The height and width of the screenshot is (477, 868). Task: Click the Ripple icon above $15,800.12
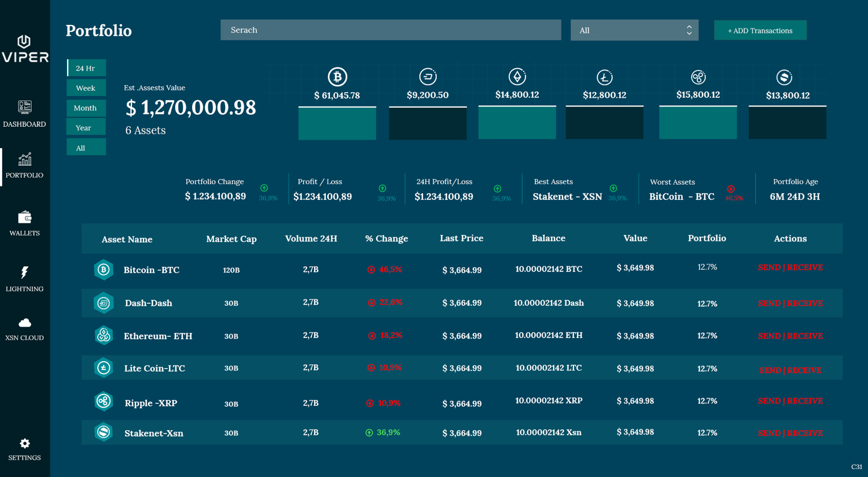[x=698, y=77]
